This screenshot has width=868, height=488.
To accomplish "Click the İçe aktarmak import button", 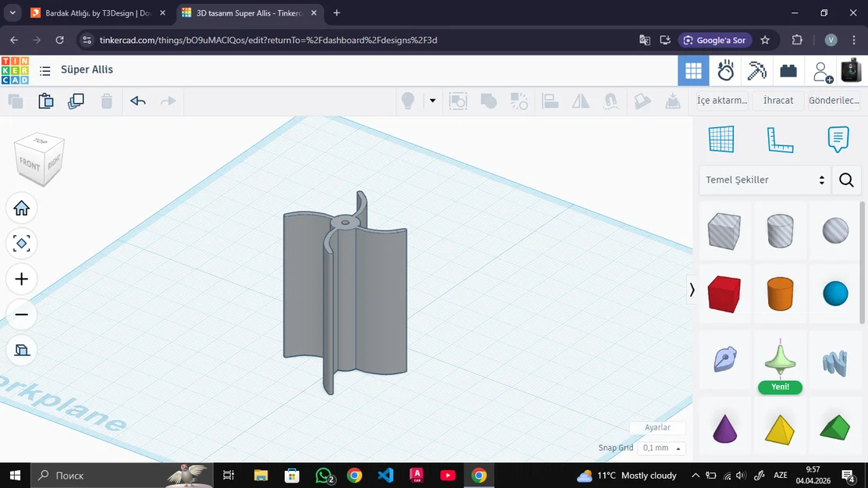I will [720, 101].
